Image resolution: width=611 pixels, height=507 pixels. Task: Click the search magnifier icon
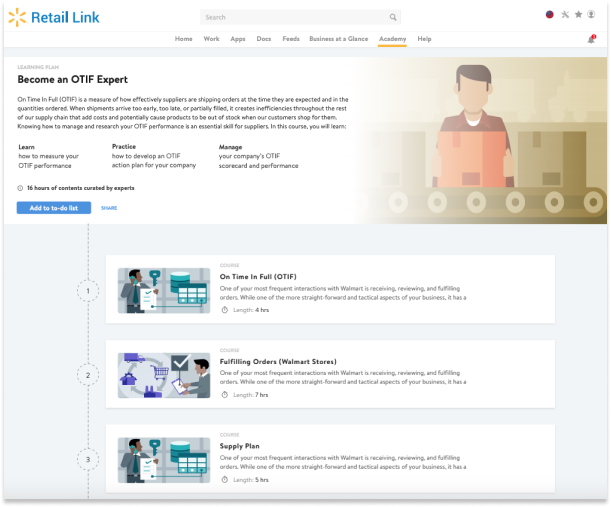(393, 17)
